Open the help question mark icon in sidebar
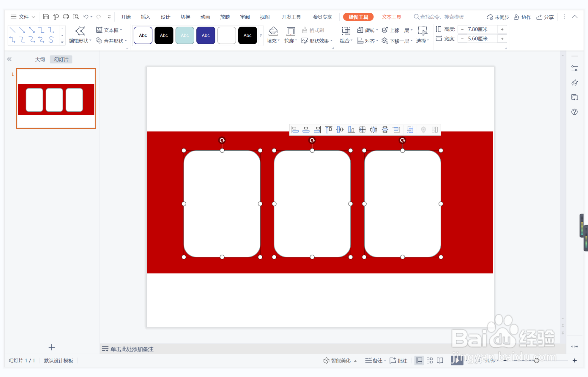This screenshot has height=377, width=588. tap(574, 112)
